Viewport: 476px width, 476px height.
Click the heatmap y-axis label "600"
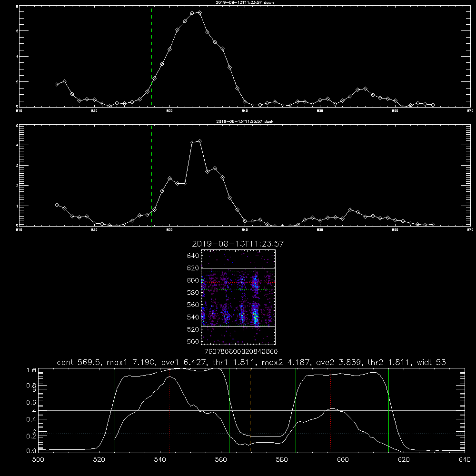[x=193, y=280]
